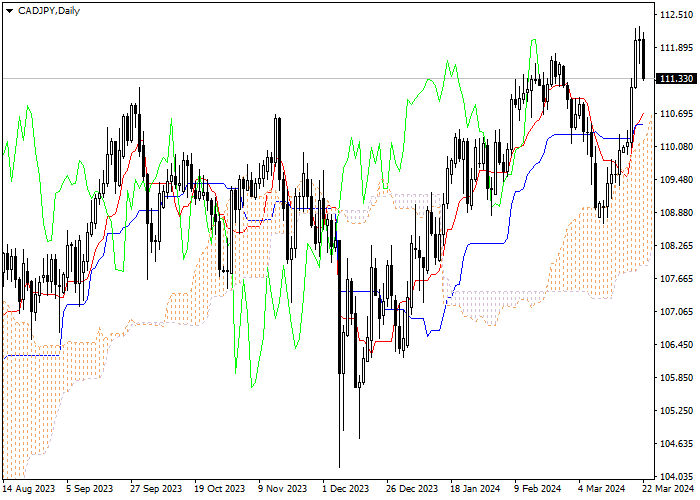
Task: Click the 110.695 price axis label
Action: [x=677, y=114]
